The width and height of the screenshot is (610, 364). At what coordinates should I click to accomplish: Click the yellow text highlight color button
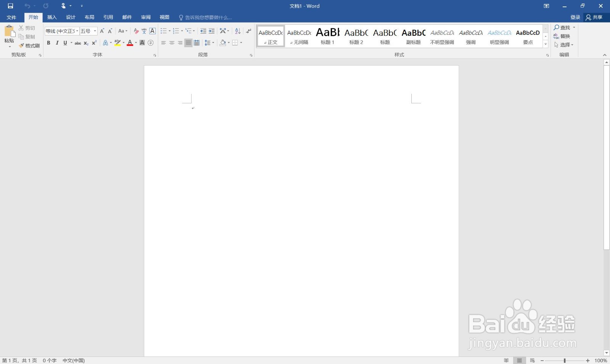(x=117, y=43)
